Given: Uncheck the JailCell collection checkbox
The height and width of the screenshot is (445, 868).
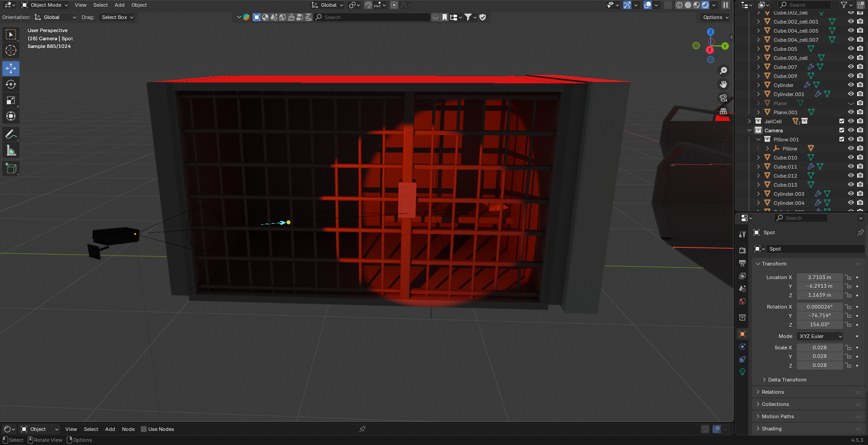Looking at the screenshot, I should point(842,121).
